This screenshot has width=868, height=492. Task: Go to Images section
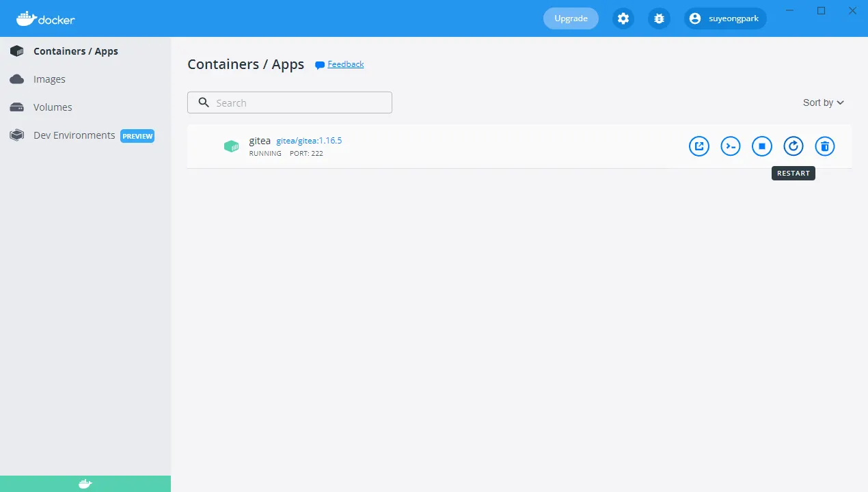(x=85, y=79)
